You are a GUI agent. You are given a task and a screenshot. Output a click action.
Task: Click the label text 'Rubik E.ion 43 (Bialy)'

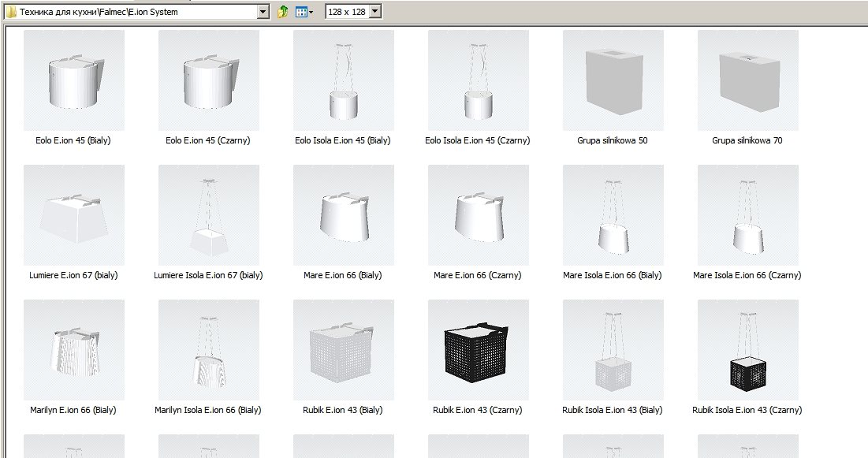click(343, 411)
